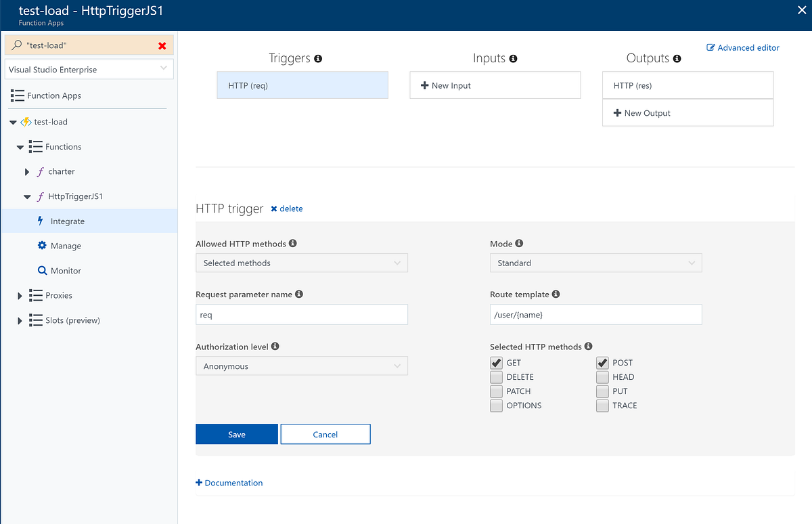The image size is (812, 524).
Task: Click the Proxies list icon
Action: coord(36,295)
